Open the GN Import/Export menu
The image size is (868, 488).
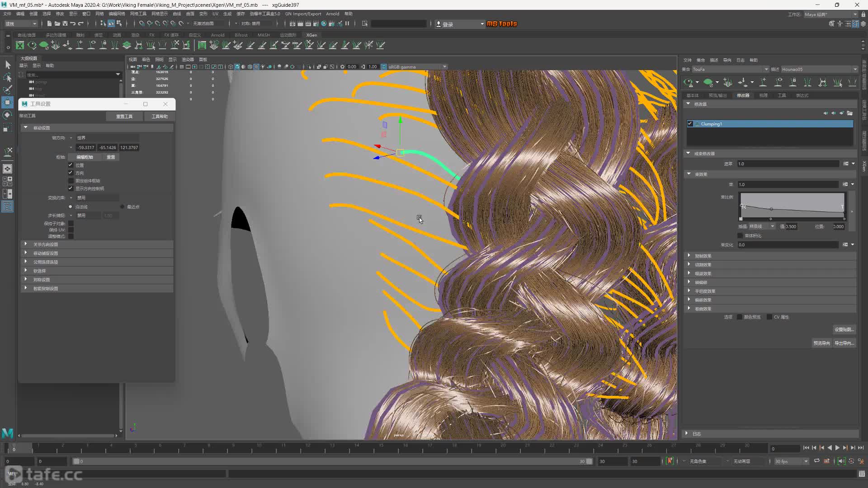point(303,14)
